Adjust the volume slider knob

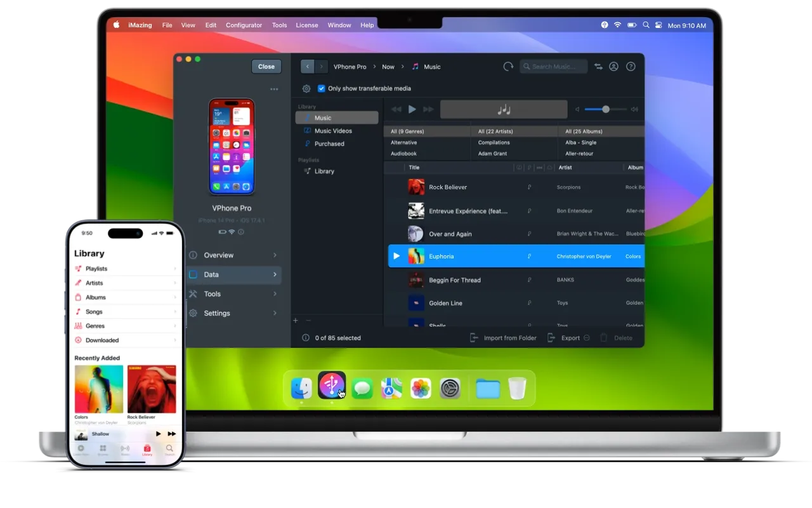click(x=606, y=109)
